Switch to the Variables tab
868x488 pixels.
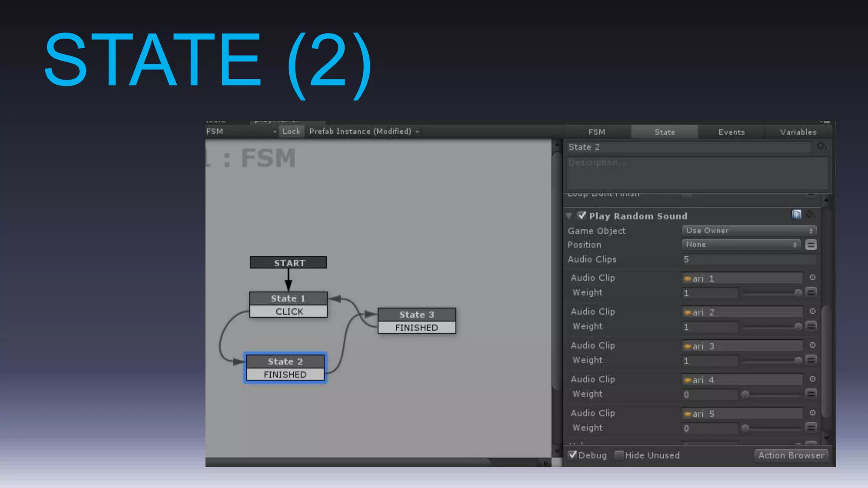pyautogui.click(x=798, y=132)
